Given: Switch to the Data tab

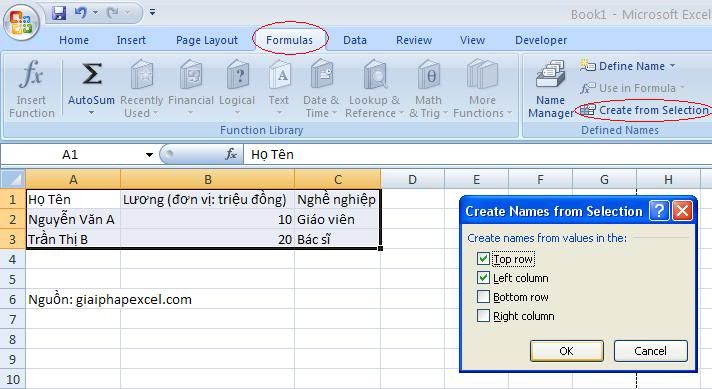Looking at the screenshot, I should coord(355,40).
